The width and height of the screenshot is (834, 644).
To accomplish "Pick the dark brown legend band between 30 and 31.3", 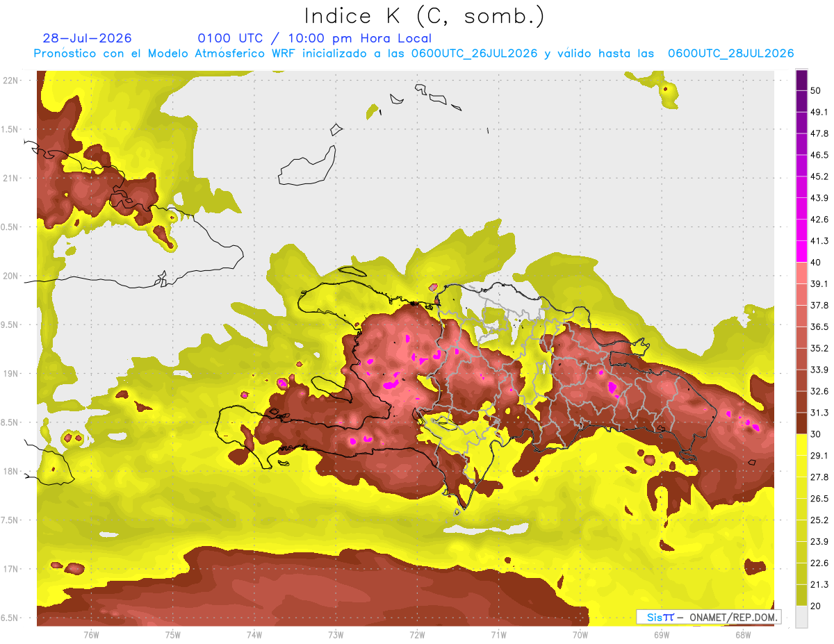I will tap(802, 423).
